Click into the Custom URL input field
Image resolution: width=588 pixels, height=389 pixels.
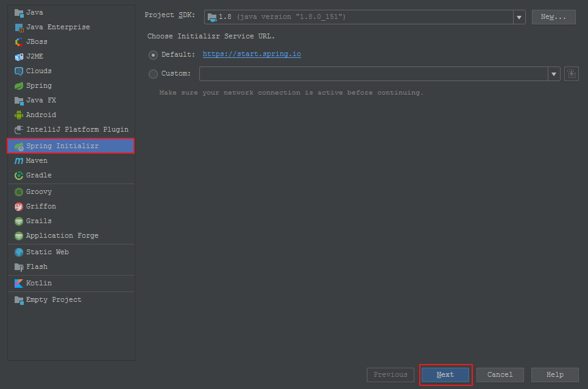374,74
